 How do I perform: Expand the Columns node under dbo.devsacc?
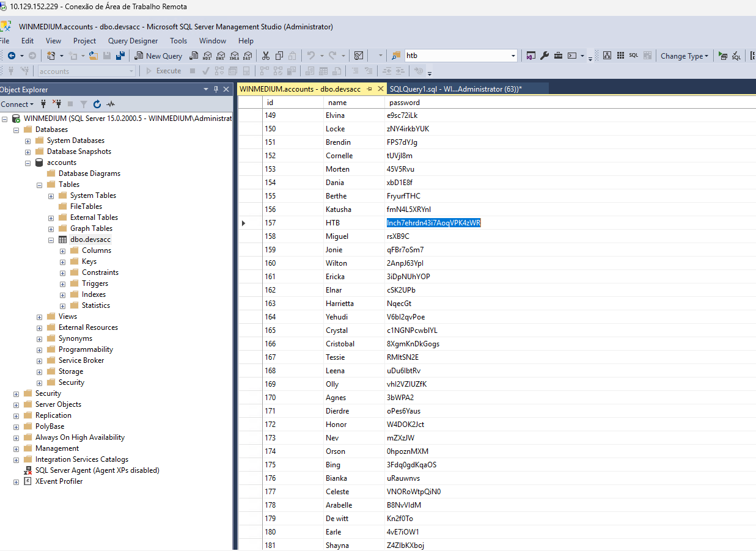pyautogui.click(x=63, y=250)
